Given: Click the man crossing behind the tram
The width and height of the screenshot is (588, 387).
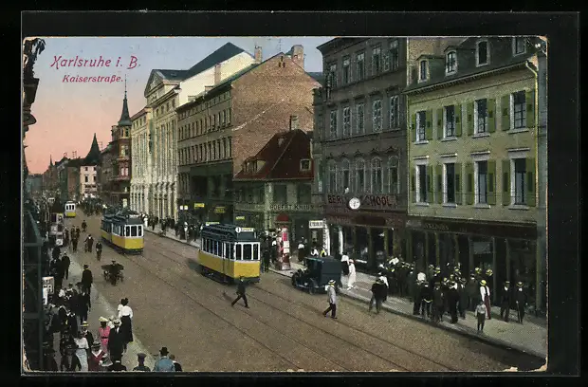Looking at the screenshot, I should pos(241,292).
